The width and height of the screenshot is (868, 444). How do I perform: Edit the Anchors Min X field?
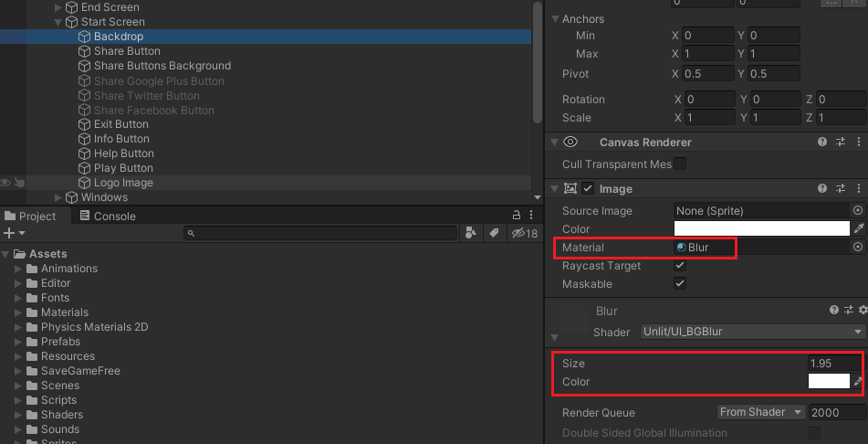click(x=708, y=36)
